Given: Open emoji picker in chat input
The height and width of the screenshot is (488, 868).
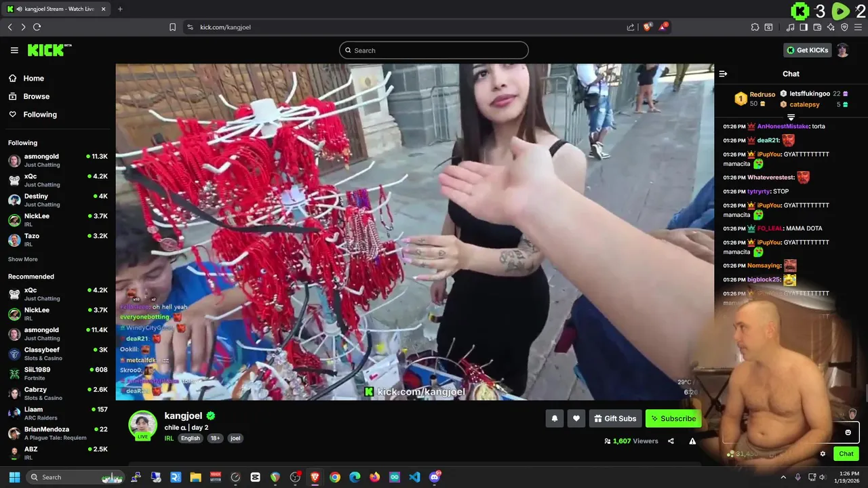Looking at the screenshot, I should click(x=848, y=432).
